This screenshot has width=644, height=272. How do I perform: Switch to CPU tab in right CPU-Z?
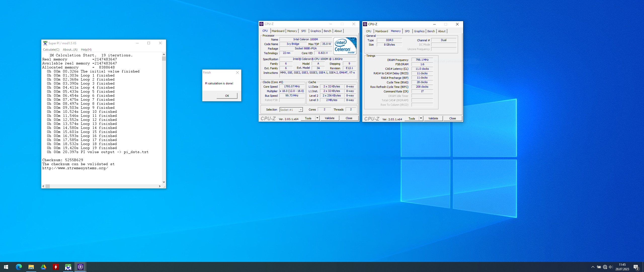tap(369, 31)
